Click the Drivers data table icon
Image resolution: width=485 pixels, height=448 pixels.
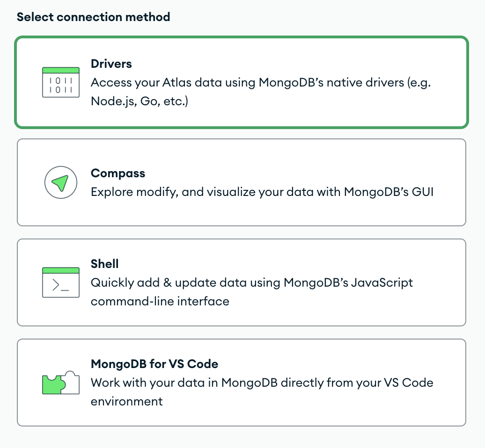61,82
